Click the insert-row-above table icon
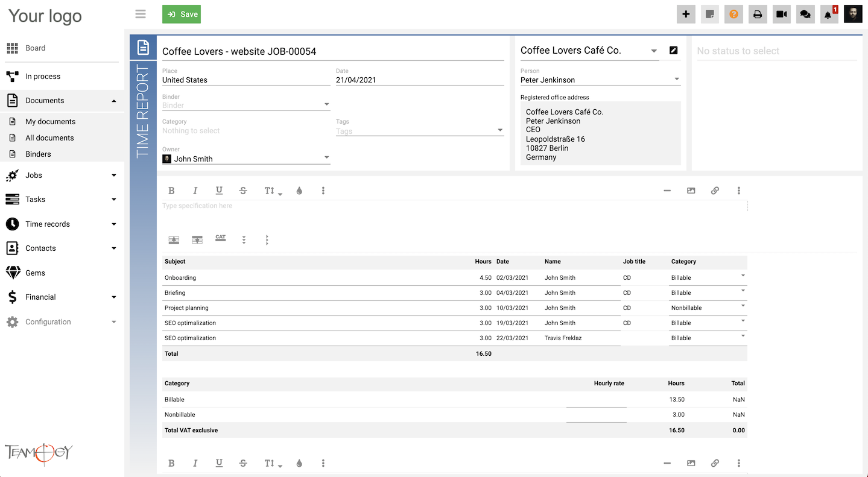 click(x=174, y=239)
